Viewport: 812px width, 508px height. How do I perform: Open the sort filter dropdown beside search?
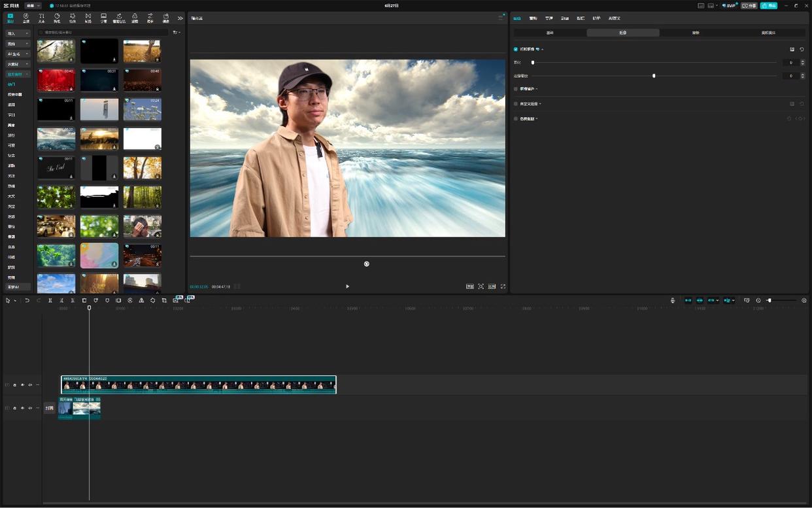click(x=176, y=32)
